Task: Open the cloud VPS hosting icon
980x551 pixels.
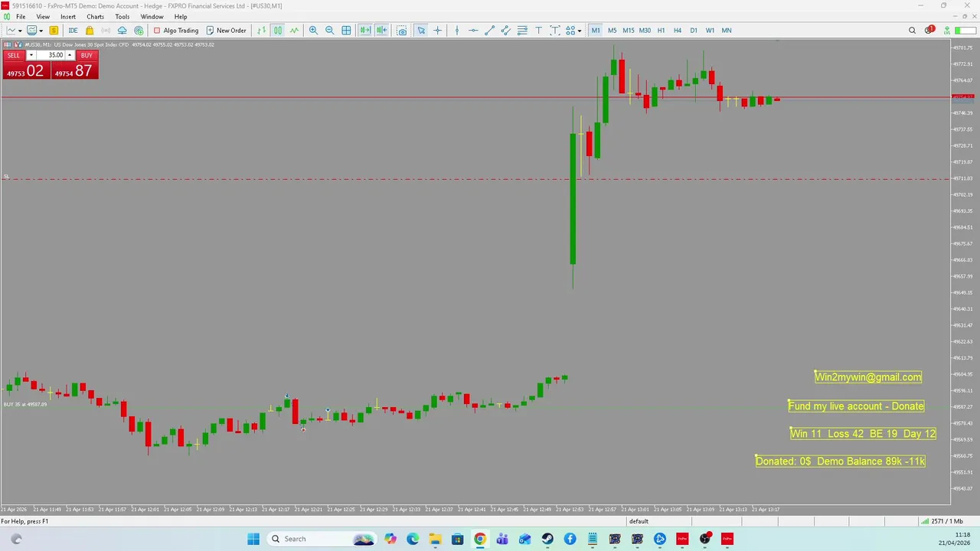Action: [122, 31]
